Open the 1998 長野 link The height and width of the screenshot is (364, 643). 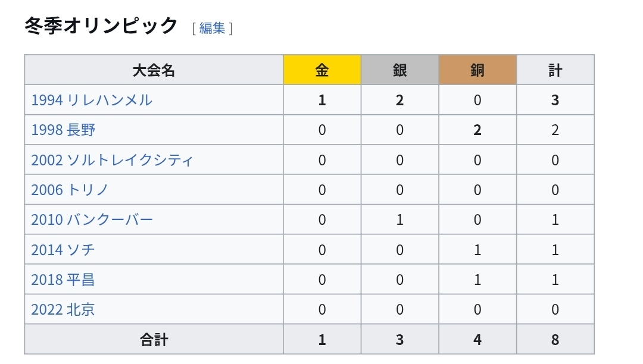click(63, 130)
